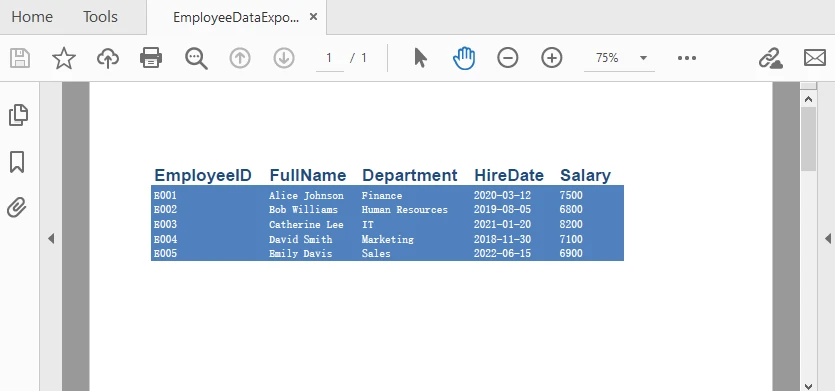Click salary value 7500
The height and width of the screenshot is (391, 835).
[571, 196]
